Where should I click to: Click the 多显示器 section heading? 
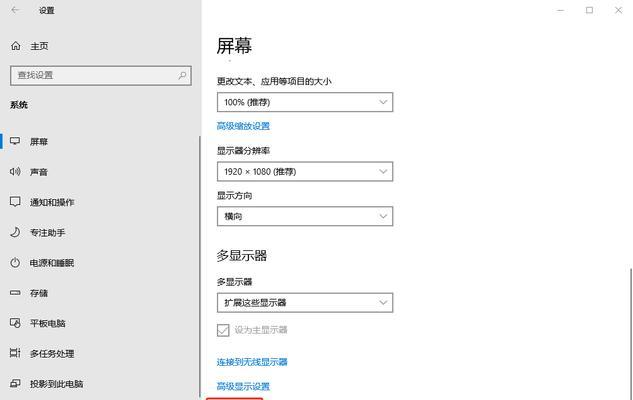pyautogui.click(x=242, y=255)
